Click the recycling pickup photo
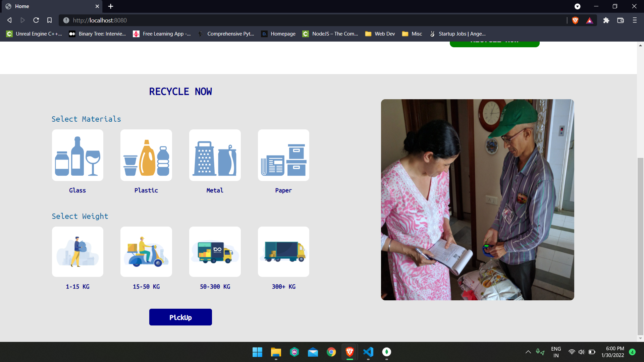 (x=477, y=200)
